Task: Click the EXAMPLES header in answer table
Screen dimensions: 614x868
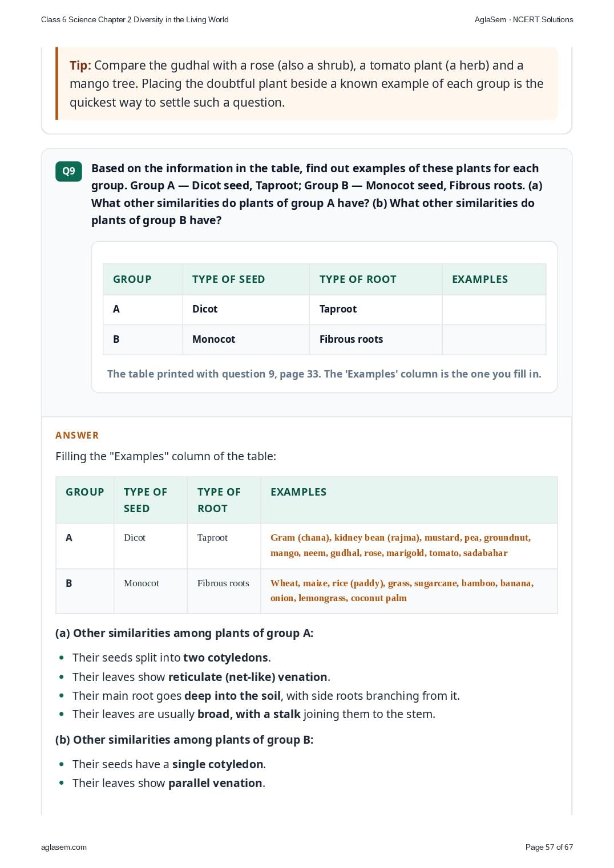Action: click(298, 492)
